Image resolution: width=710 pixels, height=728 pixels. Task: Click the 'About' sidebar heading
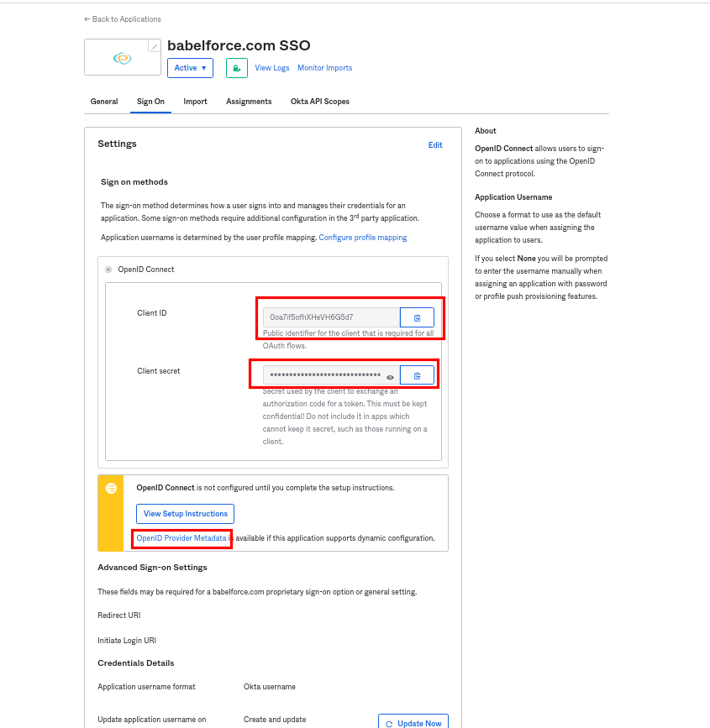coord(486,130)
